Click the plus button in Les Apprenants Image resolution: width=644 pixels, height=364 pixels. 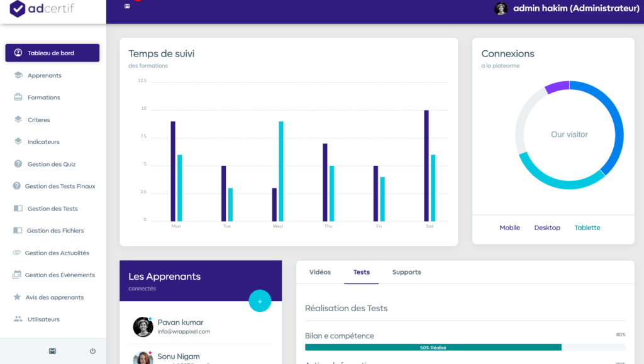(260, 301)
